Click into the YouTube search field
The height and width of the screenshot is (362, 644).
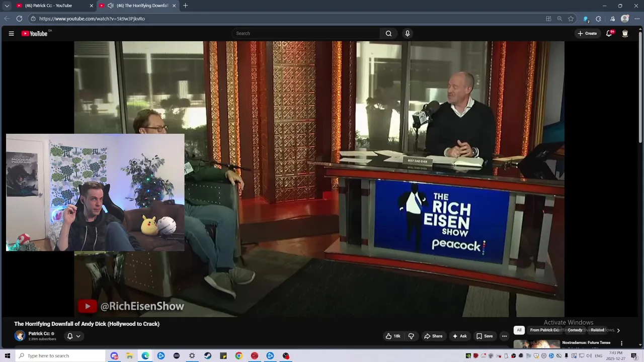307,34
